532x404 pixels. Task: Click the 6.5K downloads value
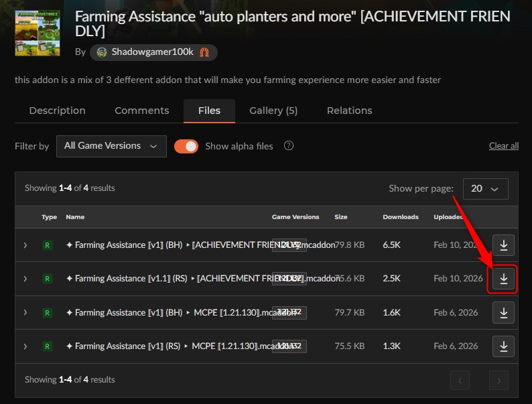pyautogui.click(x=391, y=245)
